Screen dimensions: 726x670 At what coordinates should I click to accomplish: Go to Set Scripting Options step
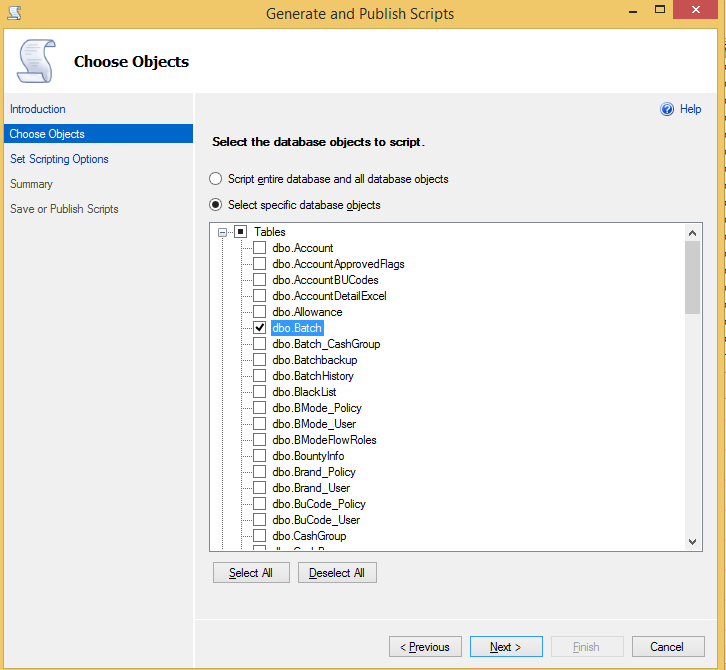(x=59, y=159)
